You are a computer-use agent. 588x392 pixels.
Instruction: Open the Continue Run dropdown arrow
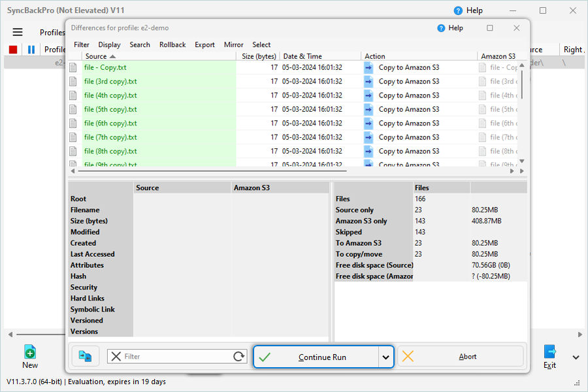click(x=386, y=357)
